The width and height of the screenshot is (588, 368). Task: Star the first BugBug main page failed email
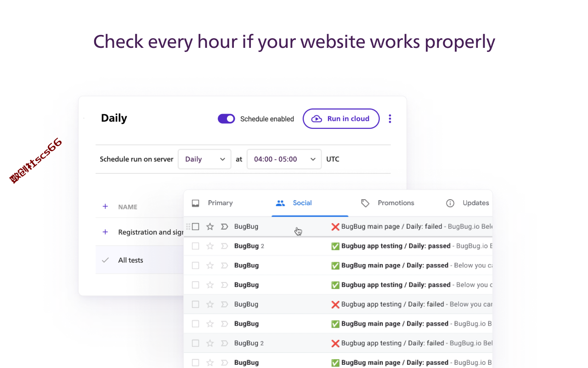tap(210, 226)
